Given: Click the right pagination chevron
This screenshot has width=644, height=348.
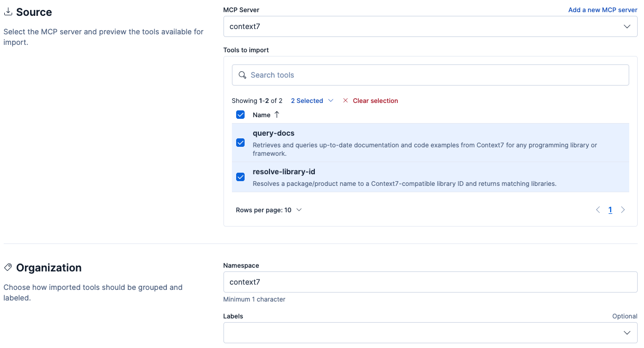Looking at the screenshot, I should [623, 210].
